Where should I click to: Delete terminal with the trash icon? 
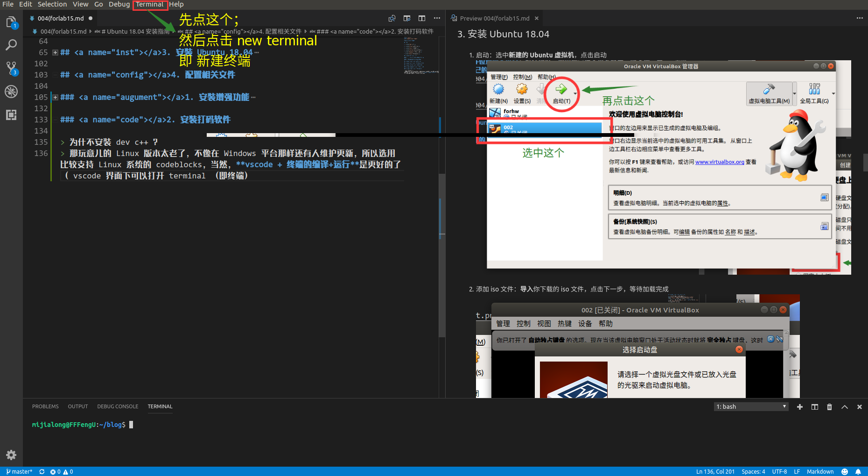829,407
